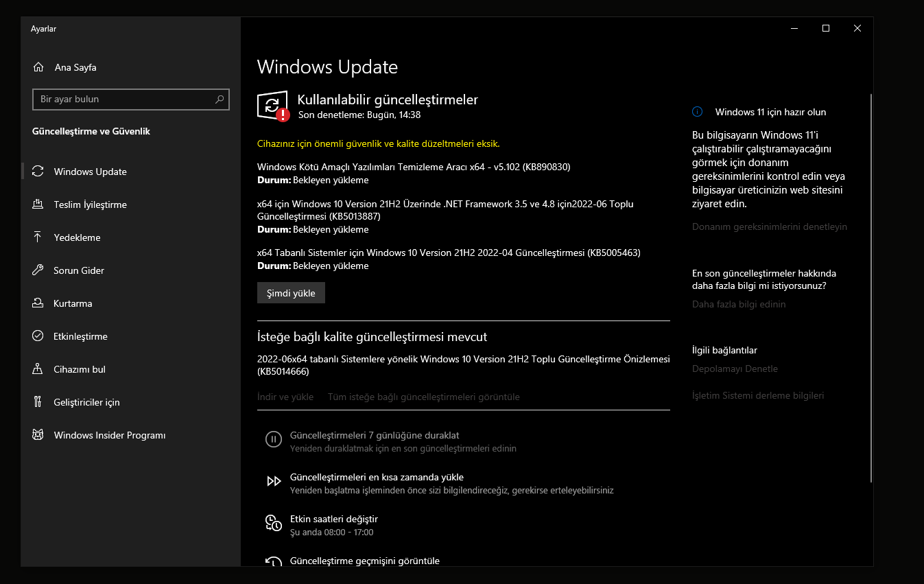Click the info icon beside 'Windows 11 için hazır olun'
924x584 pixels.
click(x=698, y=112)
